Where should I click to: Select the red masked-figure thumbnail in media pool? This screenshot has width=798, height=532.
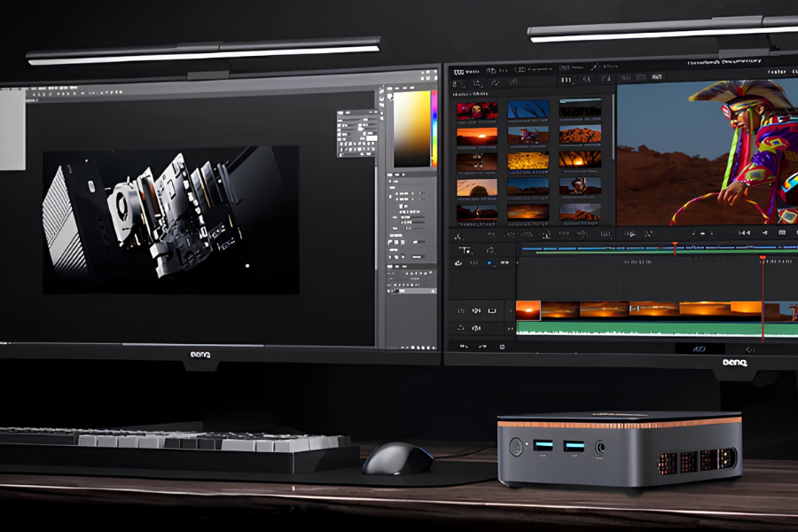[x=477, y=111]
